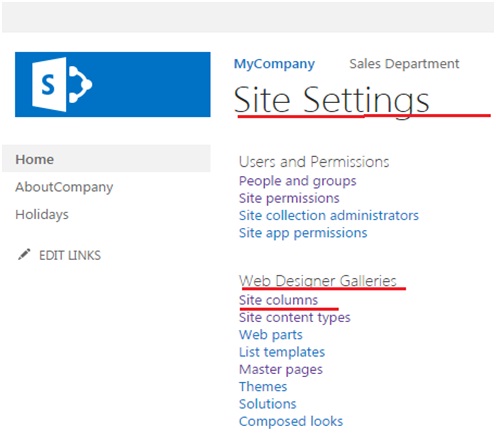The width and height of the screenshot is (496, 437).
Task: Open Master pages gallery
Action: 281,370
